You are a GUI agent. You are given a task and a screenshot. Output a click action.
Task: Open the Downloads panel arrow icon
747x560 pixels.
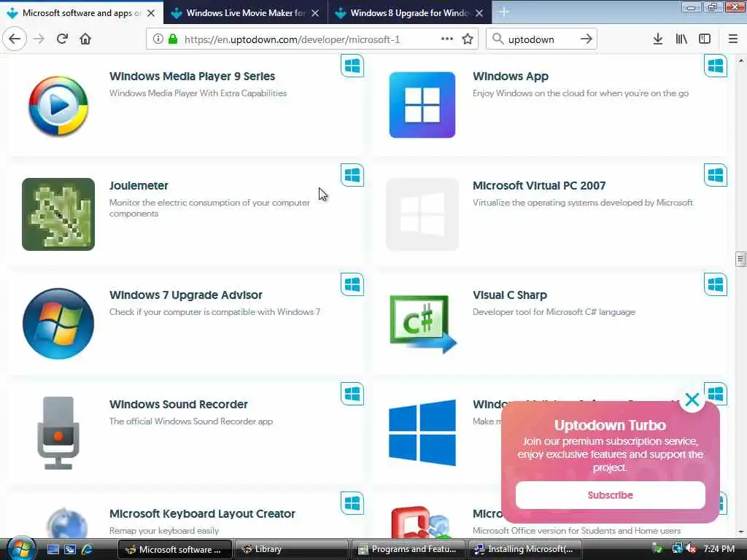point(657,39)
